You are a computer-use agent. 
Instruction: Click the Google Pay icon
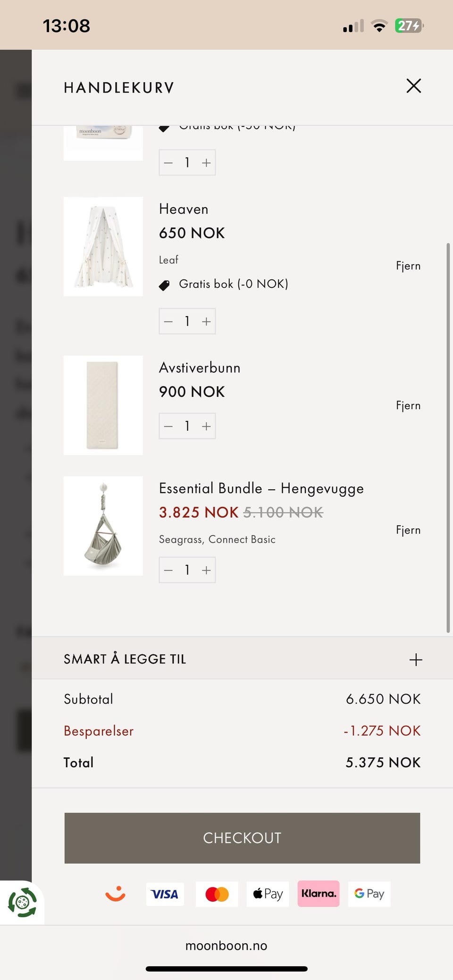(x=369, y=894)
